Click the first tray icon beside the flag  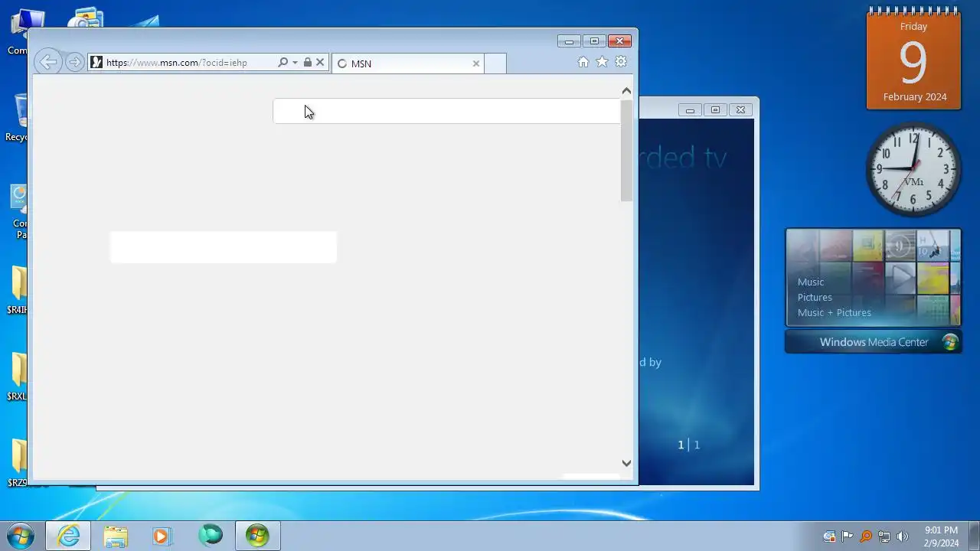829,536
